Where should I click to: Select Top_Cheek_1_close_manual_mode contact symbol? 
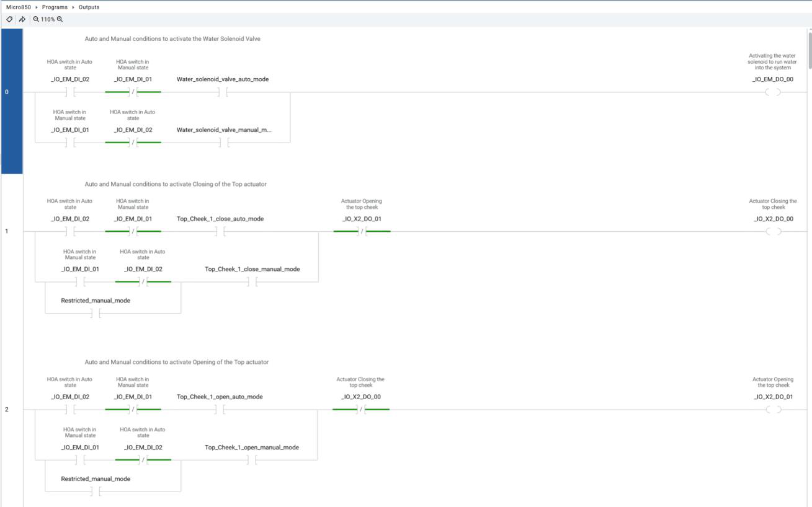[x=252, y=282]
